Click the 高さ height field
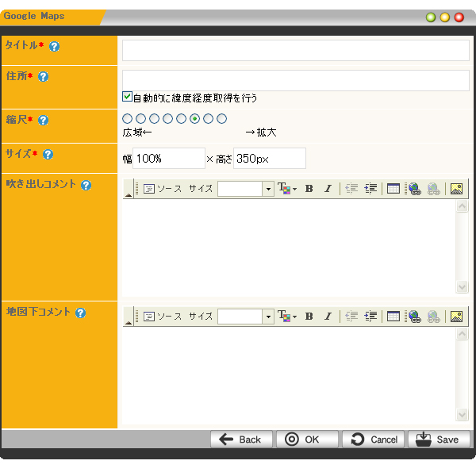The width and height of the screenshot is (476, 476). (x=270, y=159)
